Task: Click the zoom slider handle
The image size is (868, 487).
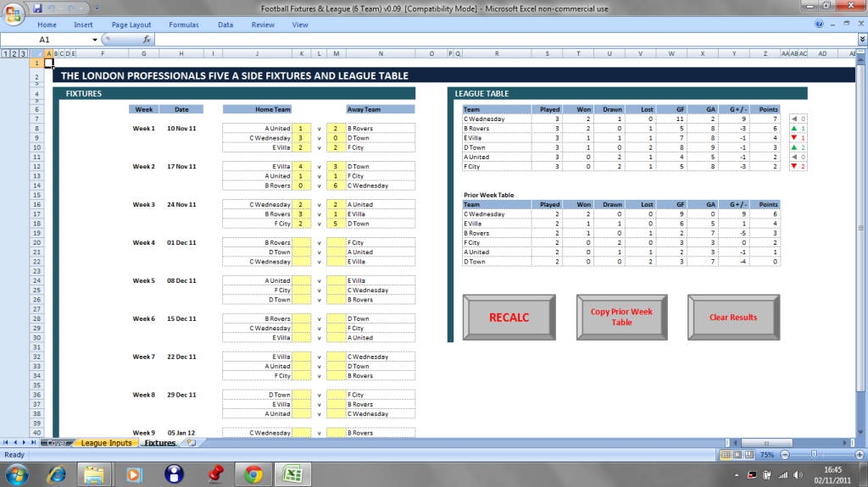Action: coord(815,455)
